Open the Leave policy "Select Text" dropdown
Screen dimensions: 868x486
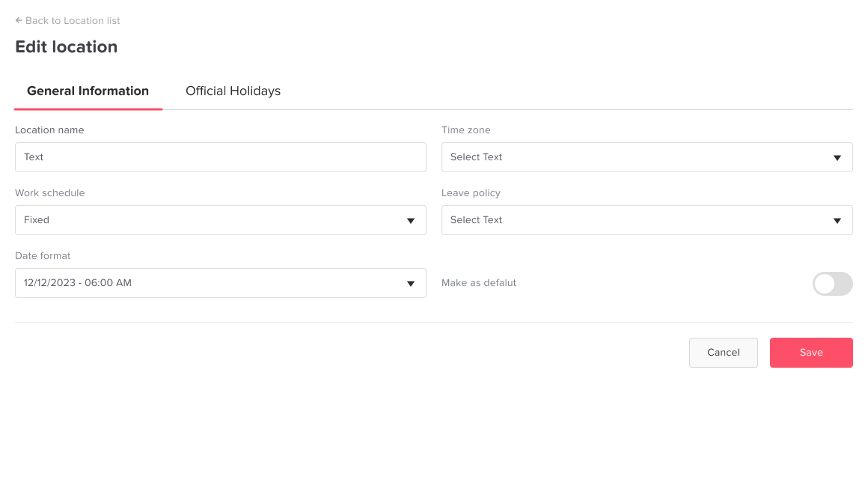tap(636, 220)
